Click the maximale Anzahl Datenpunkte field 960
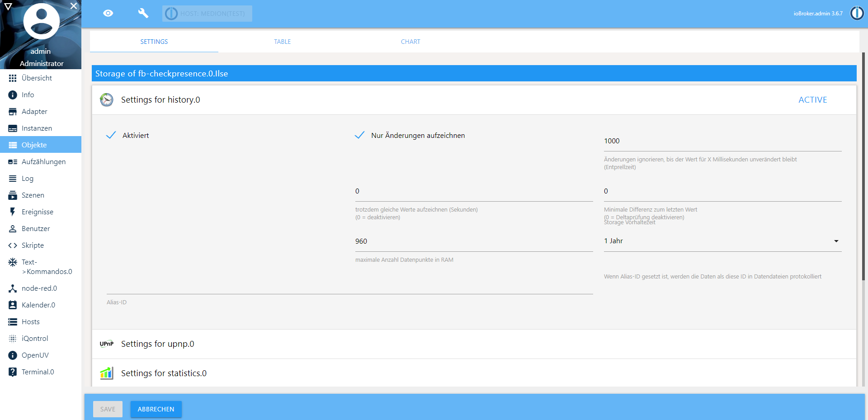Viewport: 868px width, 420px height. click(x=474, y=241)
